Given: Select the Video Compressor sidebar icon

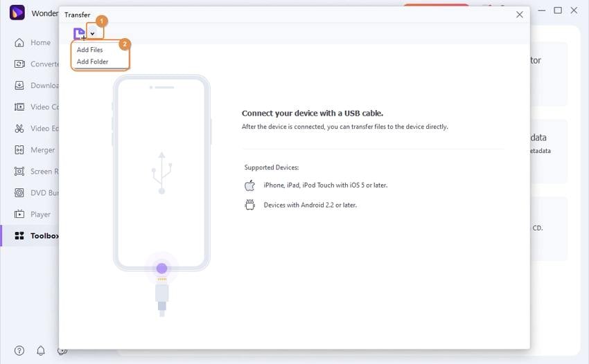Looking at the screenshot, I should (19, 107).
